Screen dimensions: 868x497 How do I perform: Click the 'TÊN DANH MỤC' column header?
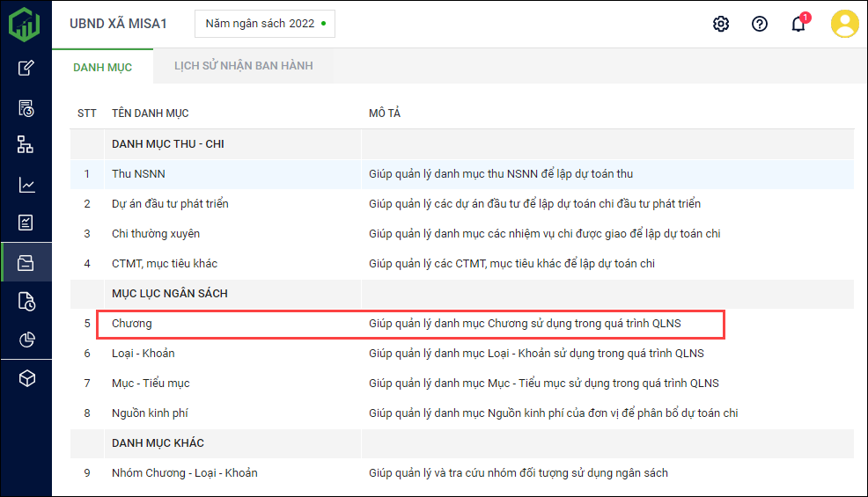(150, 113)
